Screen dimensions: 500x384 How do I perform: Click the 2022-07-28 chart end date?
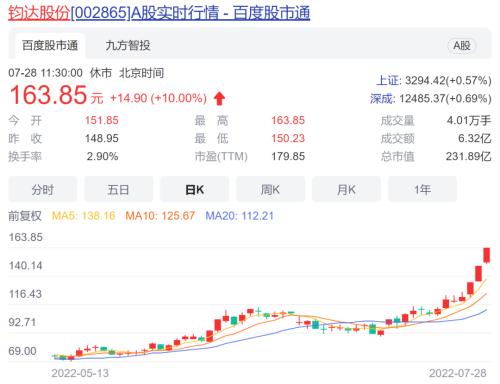[458, 373]
